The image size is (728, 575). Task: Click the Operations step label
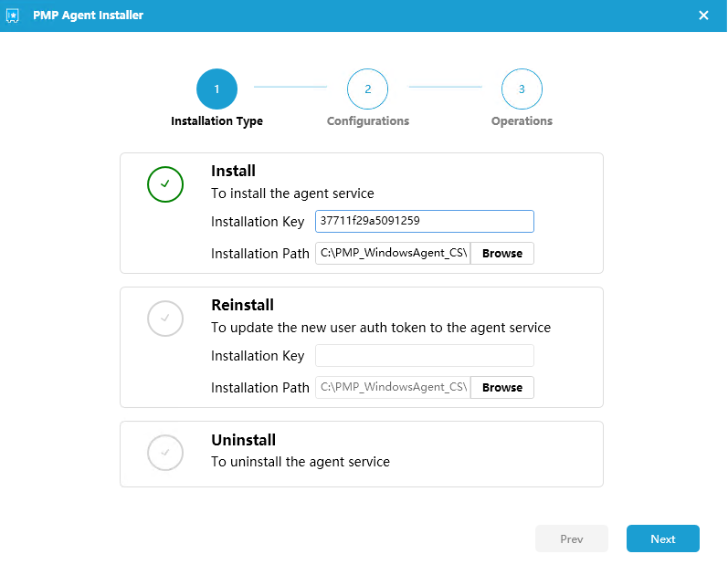pos(522,121)
